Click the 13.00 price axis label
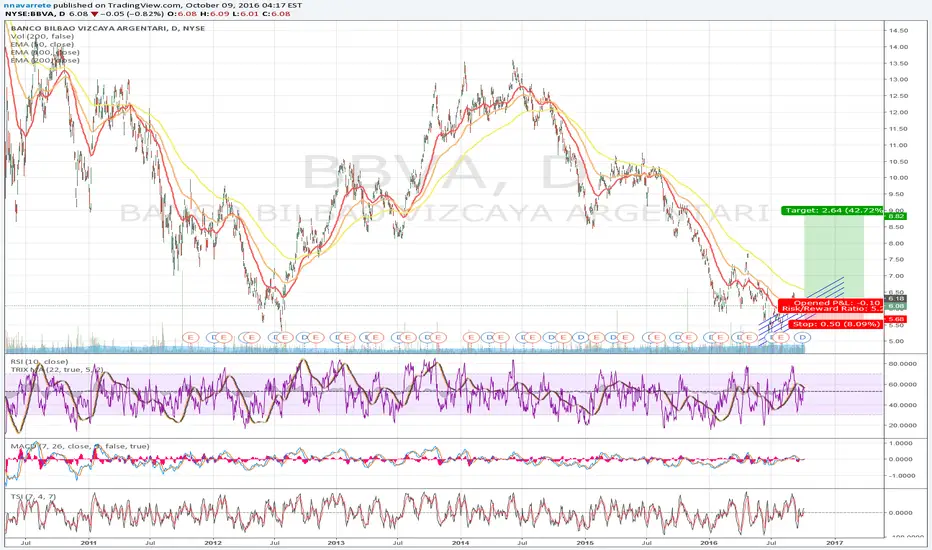Image resolution: width=932 pixels, height=550 pixels. point(899,80)
